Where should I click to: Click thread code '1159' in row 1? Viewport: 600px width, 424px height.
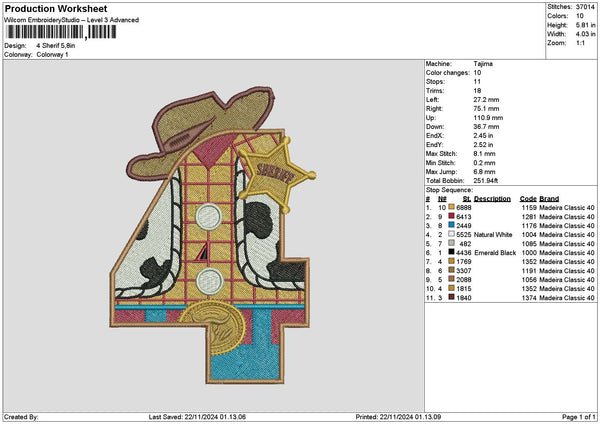click(x=529, y=207)
